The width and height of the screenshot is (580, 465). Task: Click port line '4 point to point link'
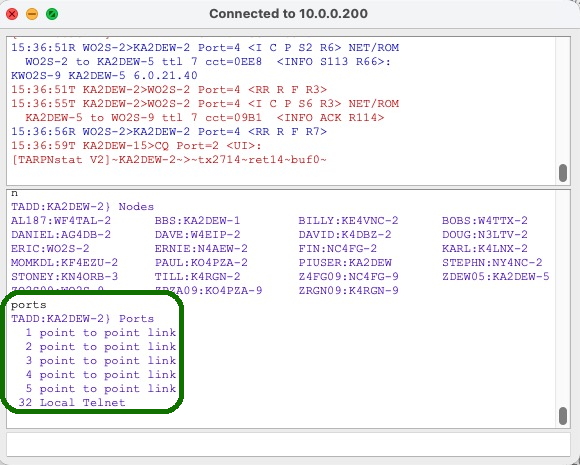(101, 375)
